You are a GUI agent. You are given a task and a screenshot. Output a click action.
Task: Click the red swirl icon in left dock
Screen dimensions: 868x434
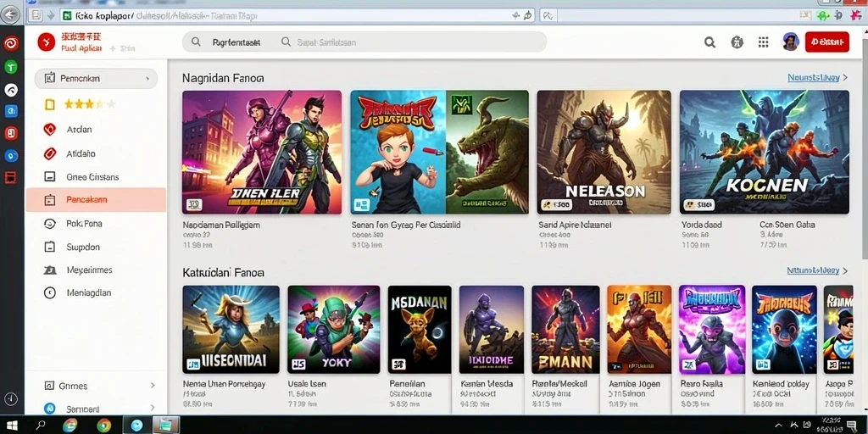11,44
